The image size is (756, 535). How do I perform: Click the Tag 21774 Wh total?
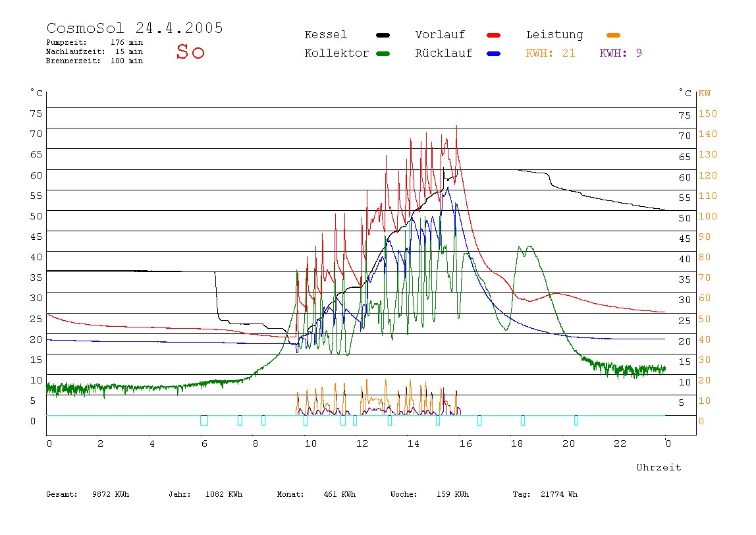point(545,494)
